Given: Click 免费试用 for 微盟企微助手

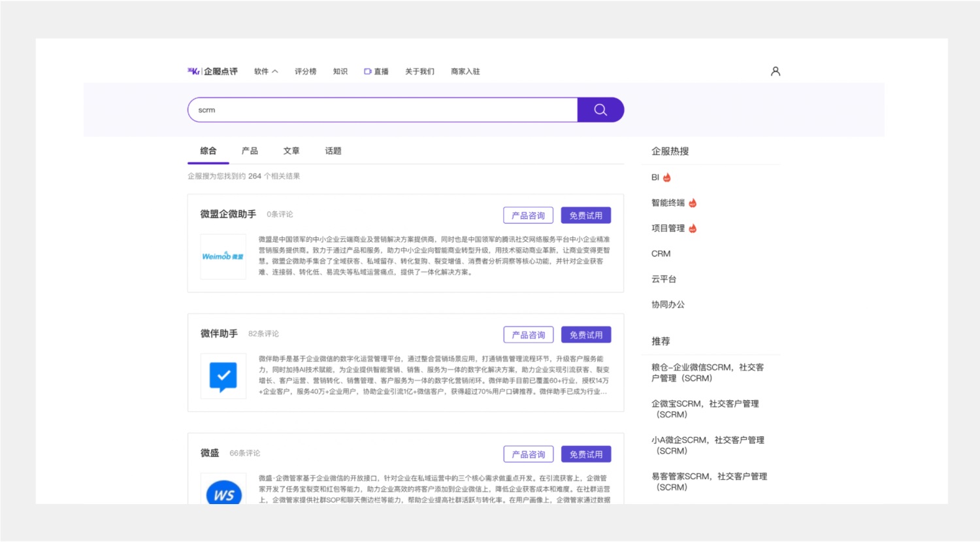Looking at the screenshot, I should (x=585, y=215).
